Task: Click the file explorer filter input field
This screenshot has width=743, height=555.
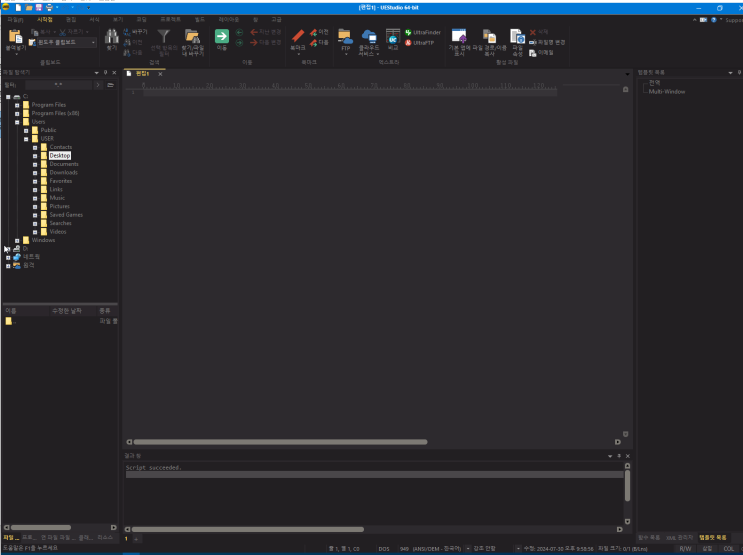Action: 58,85
